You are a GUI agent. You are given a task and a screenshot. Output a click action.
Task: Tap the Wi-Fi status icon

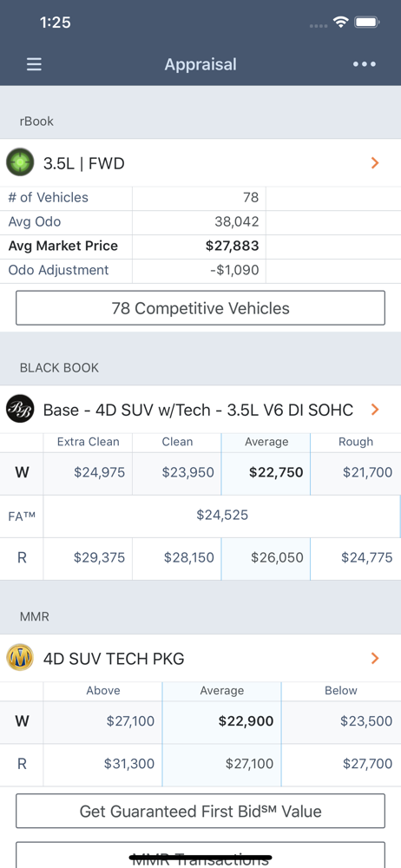[340, 23]
